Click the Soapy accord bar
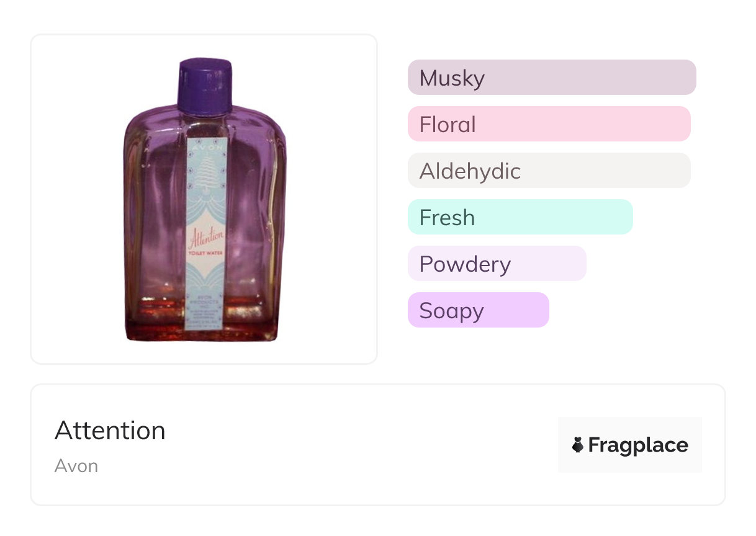756x536 pixels. (x=478, y=310)
